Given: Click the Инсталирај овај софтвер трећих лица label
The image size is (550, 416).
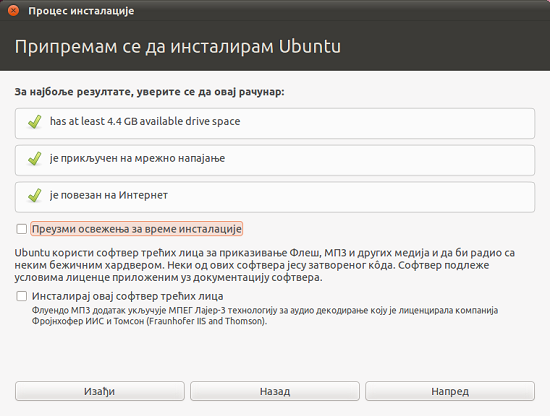Looking at the screenshot, I should point(127,296).
